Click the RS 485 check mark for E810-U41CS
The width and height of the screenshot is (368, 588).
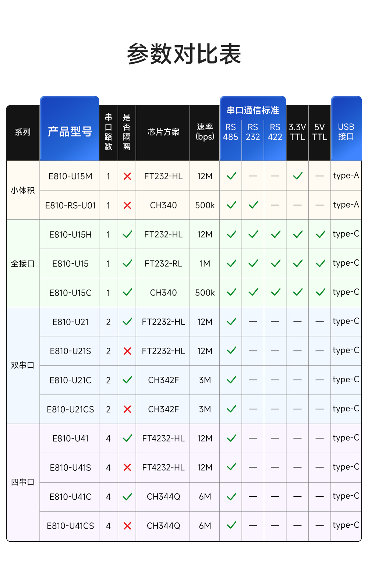pyautogui.click(x=231, y=525)
